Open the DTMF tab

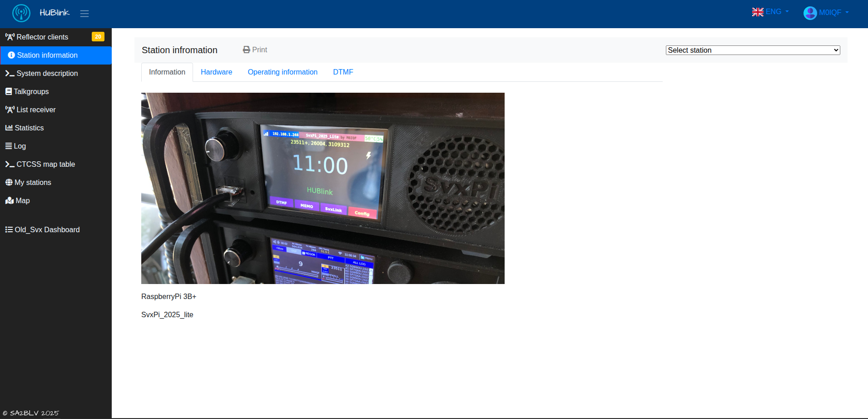pyautogui.click(x=343, y=72)
